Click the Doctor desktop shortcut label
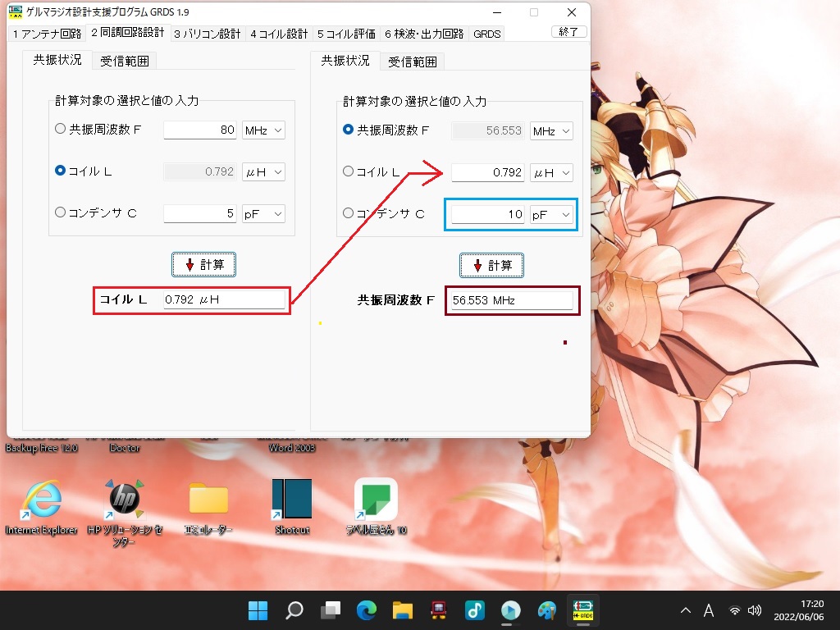 (125, 448)
